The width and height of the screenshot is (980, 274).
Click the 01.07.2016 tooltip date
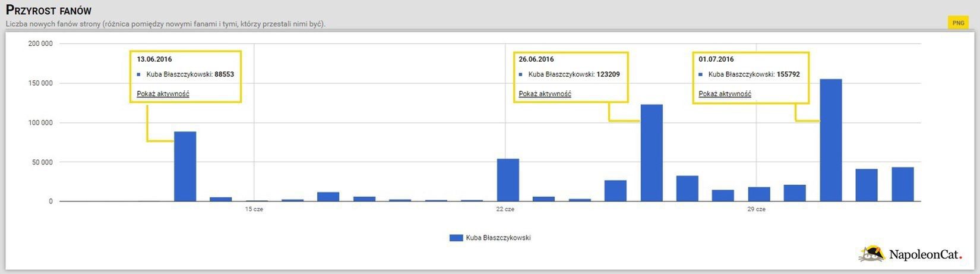716,59
